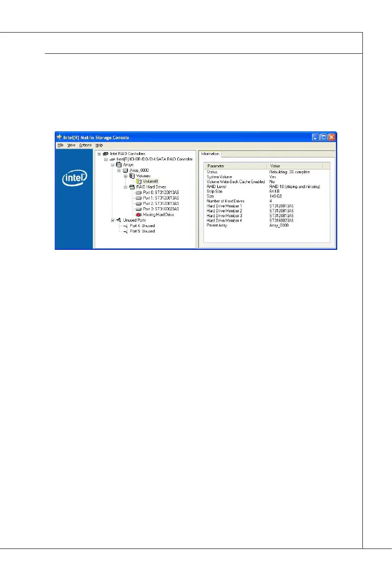Select the Array_0000 tree label

coord(139,170)
